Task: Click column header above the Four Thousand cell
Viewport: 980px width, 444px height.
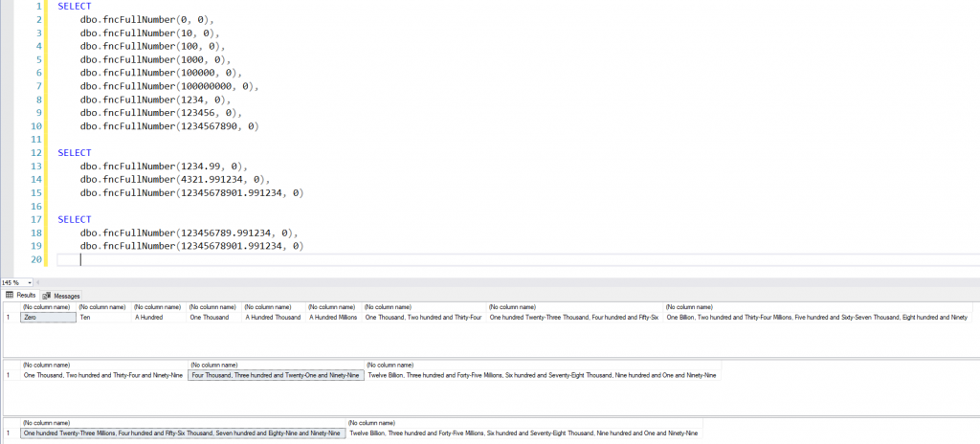Action: click(277, 366)
